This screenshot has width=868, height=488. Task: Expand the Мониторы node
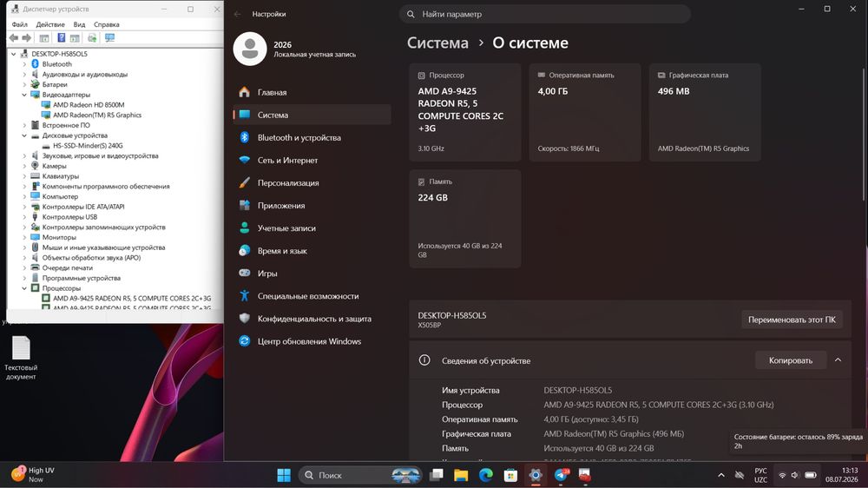click(x=24, y=238)
